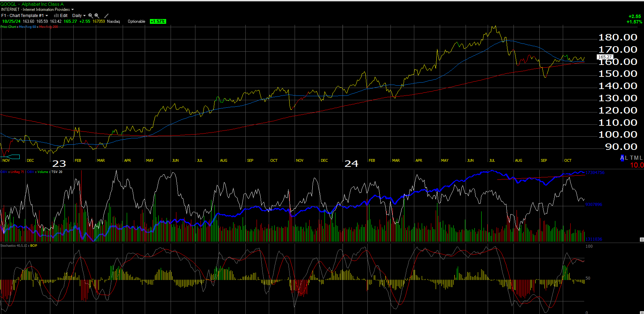This screenshot has height=314, width=644.
Task: Click the 180.00 price axis label
Action: [x=618, y=37]
